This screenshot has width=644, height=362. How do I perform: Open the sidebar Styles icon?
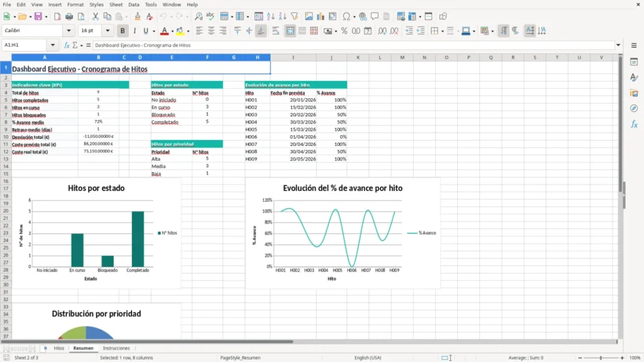tap(634, 77)
